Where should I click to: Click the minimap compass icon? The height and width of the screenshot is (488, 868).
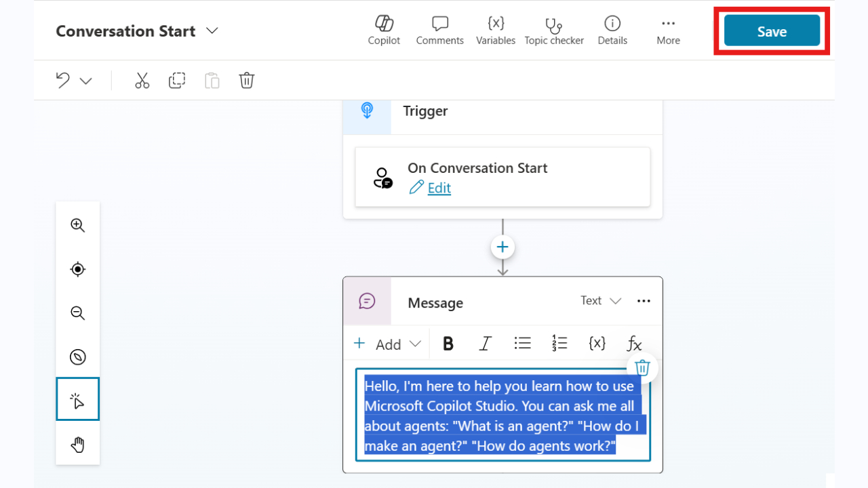pos(78,357)
